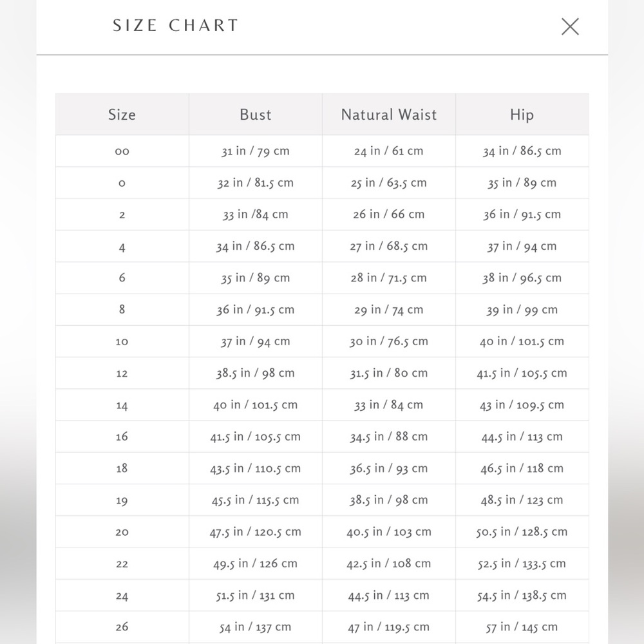This screenshot has width=644, height=644.
Task: Click the bust value 47.5 in / 120.5 cm
Action: point(256,532)
